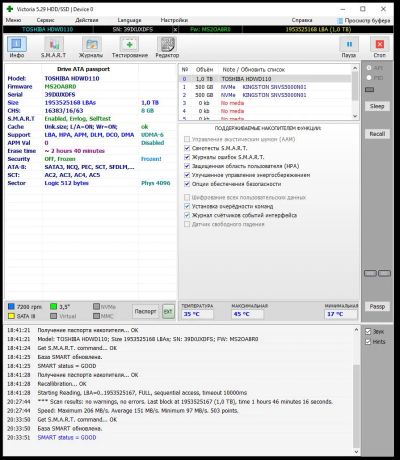Open the Справка menu
The image size is (400, 460).
(x=302, y=20)
